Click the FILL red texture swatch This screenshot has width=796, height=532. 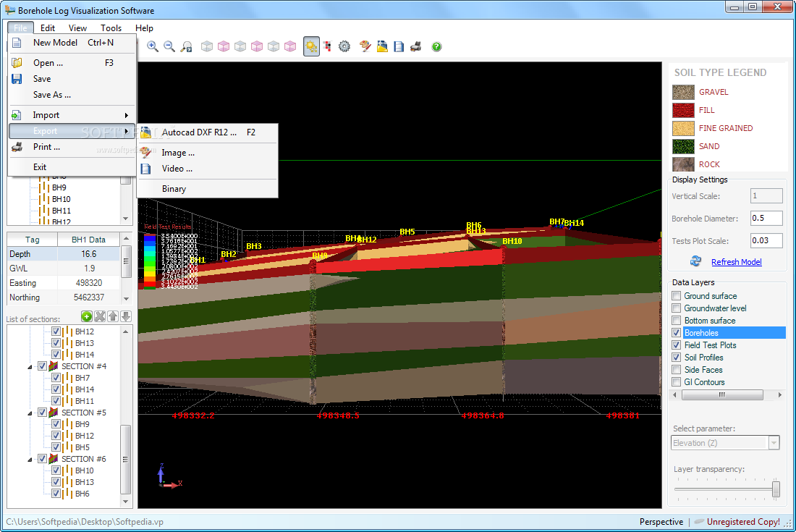pyautogui.click(x=683, y=110)
